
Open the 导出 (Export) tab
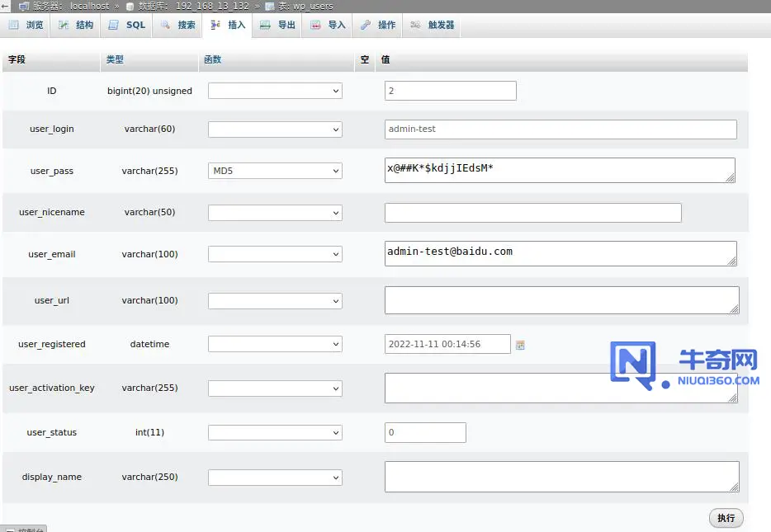(x=277, y=25)
